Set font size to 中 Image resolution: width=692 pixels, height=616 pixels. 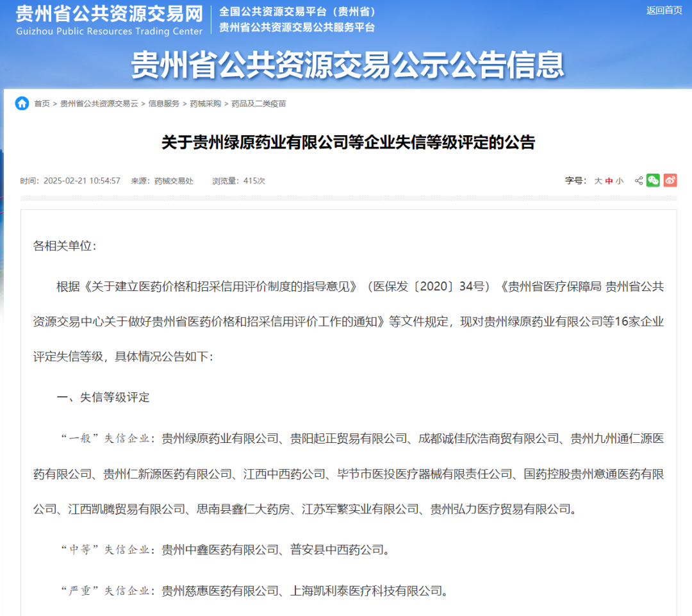[x=609, y=181]
